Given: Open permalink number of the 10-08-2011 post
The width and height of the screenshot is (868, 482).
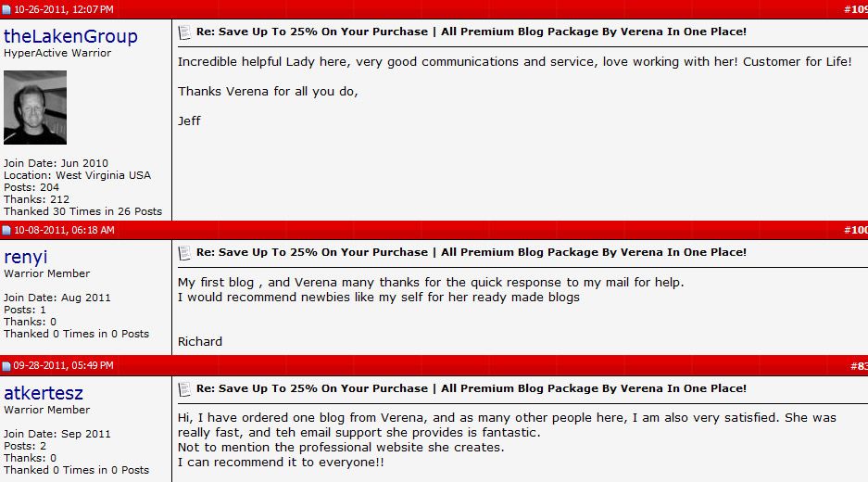Looking at the screenshot, I should (856, 230).
